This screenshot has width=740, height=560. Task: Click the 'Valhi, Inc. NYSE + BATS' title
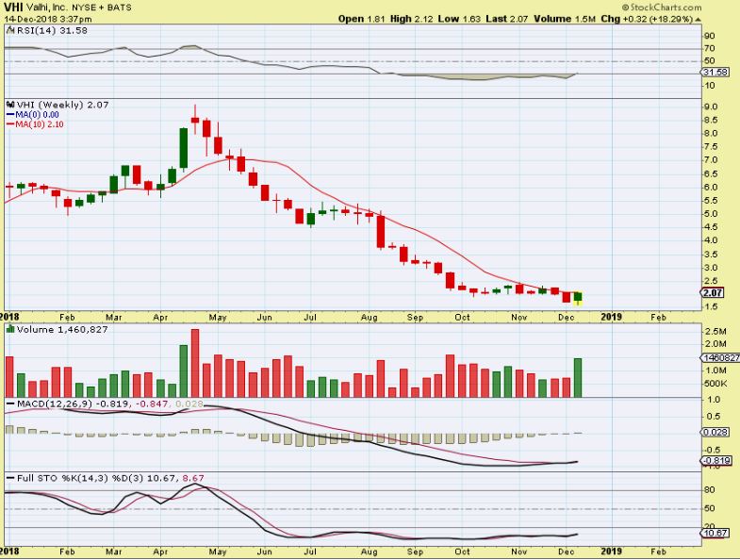79,8
